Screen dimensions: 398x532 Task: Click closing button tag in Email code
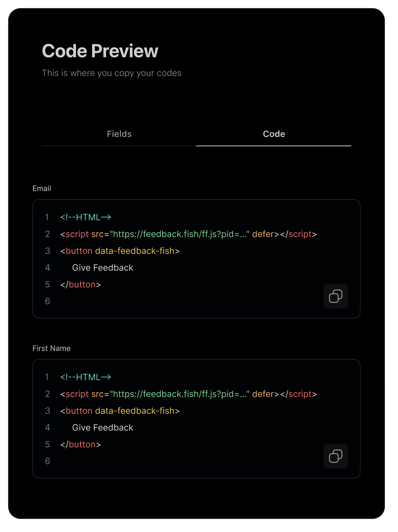point(80,285)
